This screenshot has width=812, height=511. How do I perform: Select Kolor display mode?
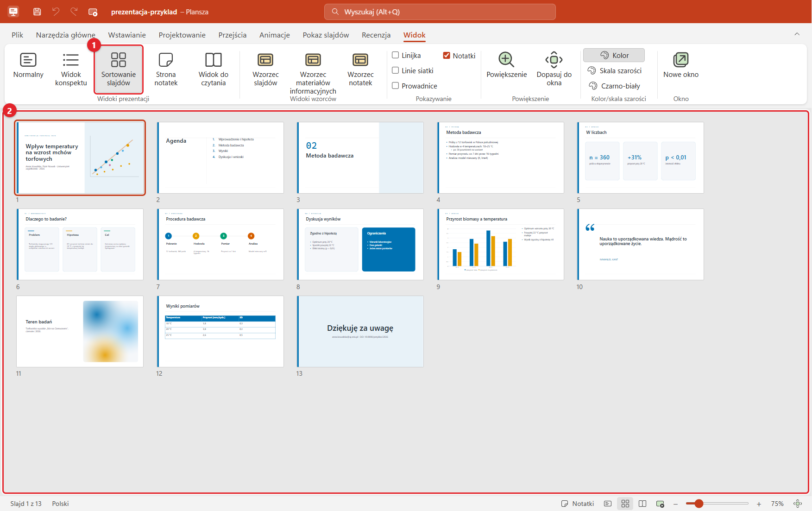tap(614, 55)
